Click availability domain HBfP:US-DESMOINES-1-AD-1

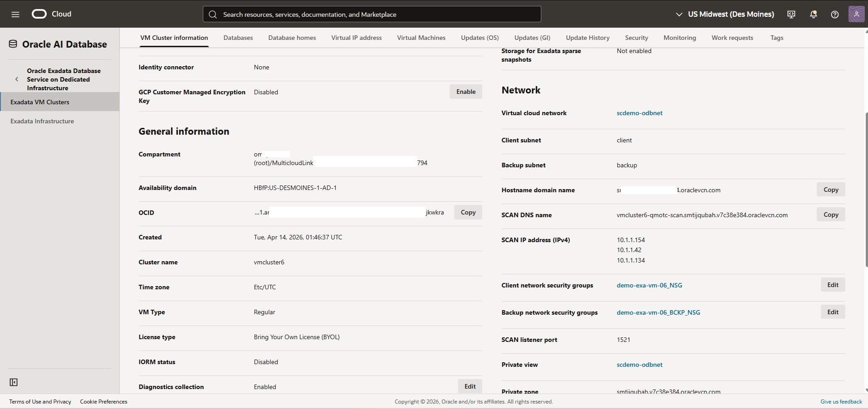[295, 188]
